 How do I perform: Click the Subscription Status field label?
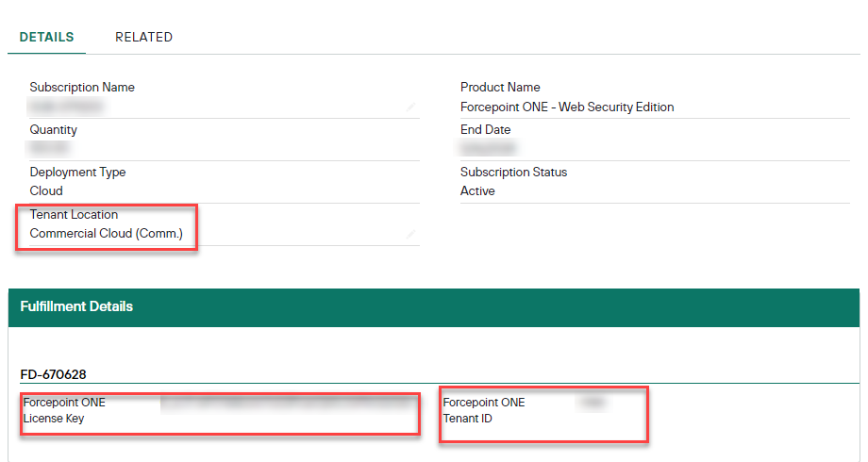click(x=513, y=172)
